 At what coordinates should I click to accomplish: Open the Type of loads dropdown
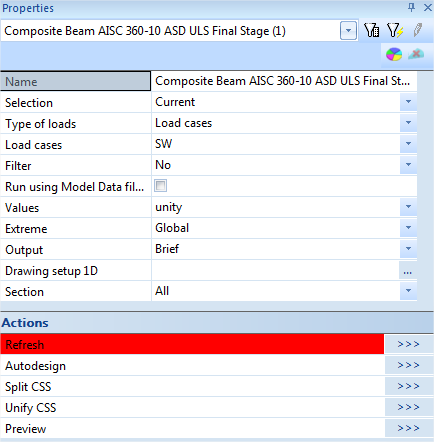pyautogui.click(x=408, y=123)
